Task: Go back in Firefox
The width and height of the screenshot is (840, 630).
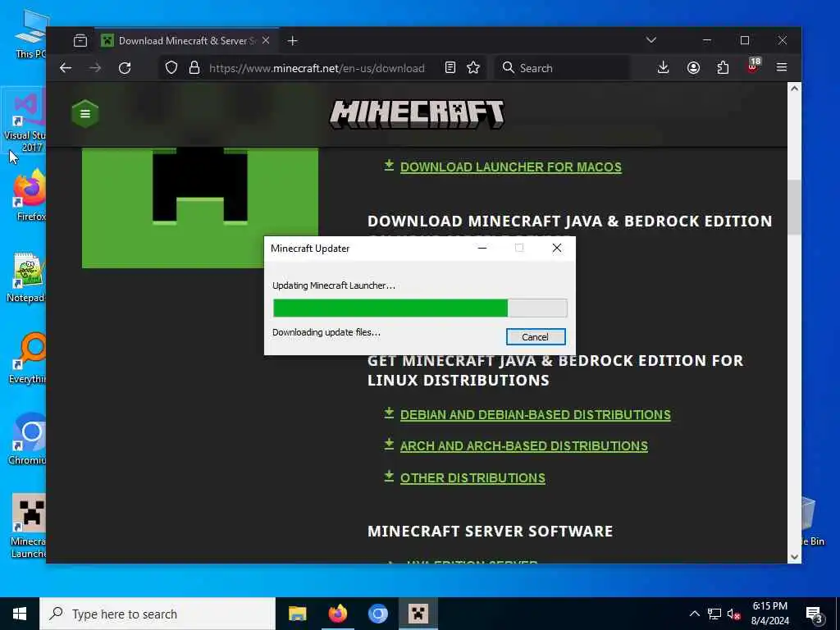Action: pyautogui.click(x=66, y=68)
